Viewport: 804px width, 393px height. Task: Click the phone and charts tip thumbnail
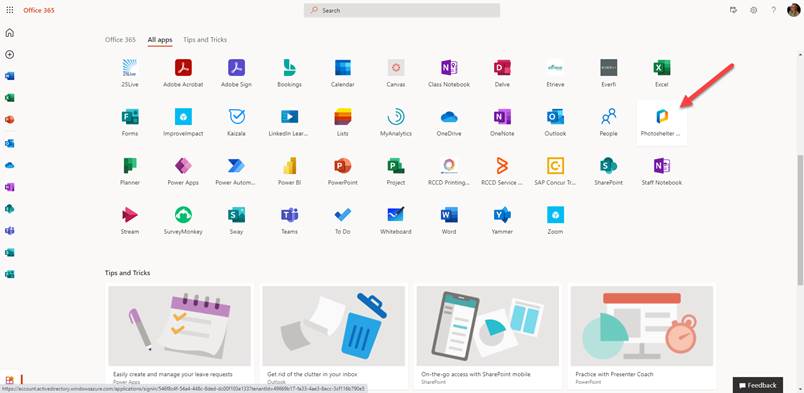point(488,326)
